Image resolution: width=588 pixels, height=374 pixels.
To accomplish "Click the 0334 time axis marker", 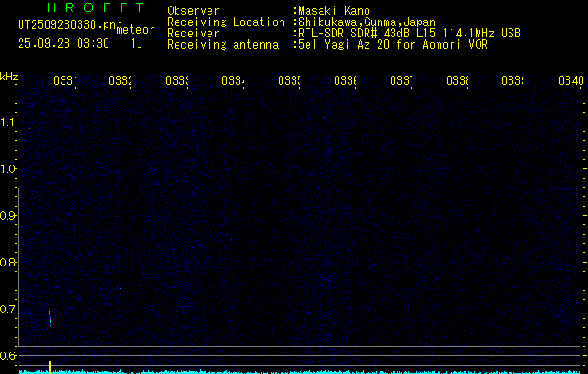I will pos(233,80).
